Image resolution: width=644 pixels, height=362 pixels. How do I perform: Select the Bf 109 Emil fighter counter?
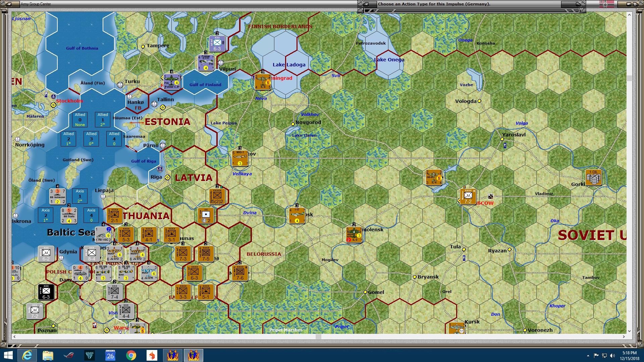pyautogui.click(x=103, y=273)
